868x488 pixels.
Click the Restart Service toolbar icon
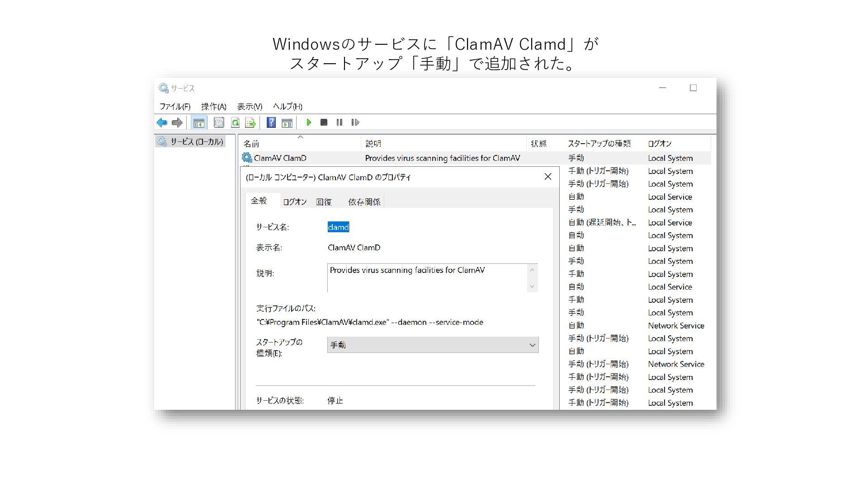(x=355, y=122)
